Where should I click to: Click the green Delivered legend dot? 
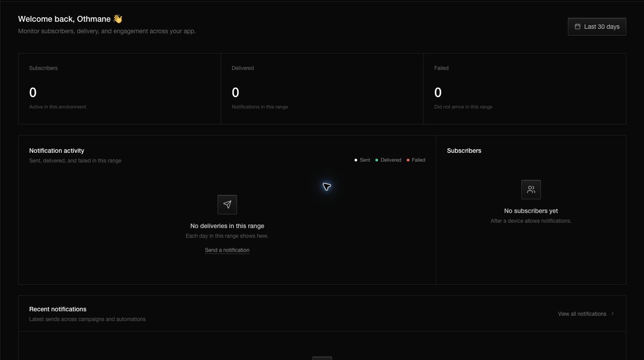coord(377,160)
